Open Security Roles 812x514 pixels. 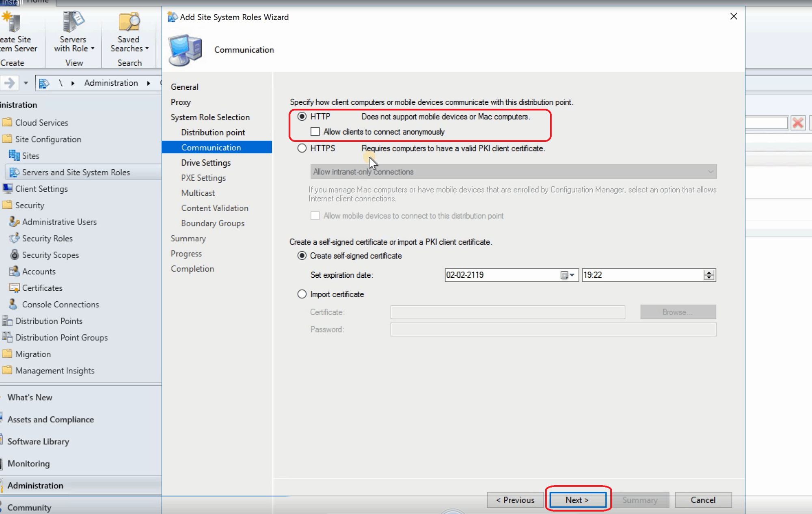click(x=48, y=238)
